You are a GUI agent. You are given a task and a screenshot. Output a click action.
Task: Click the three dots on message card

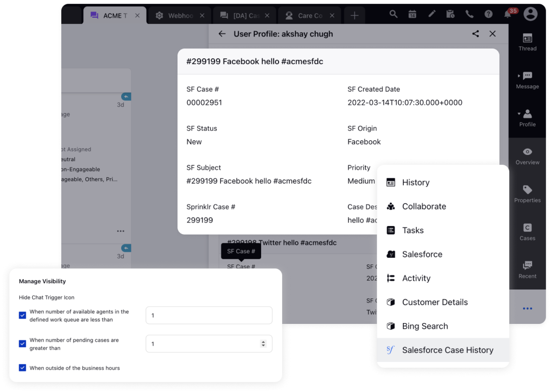[x=121, y=231]
